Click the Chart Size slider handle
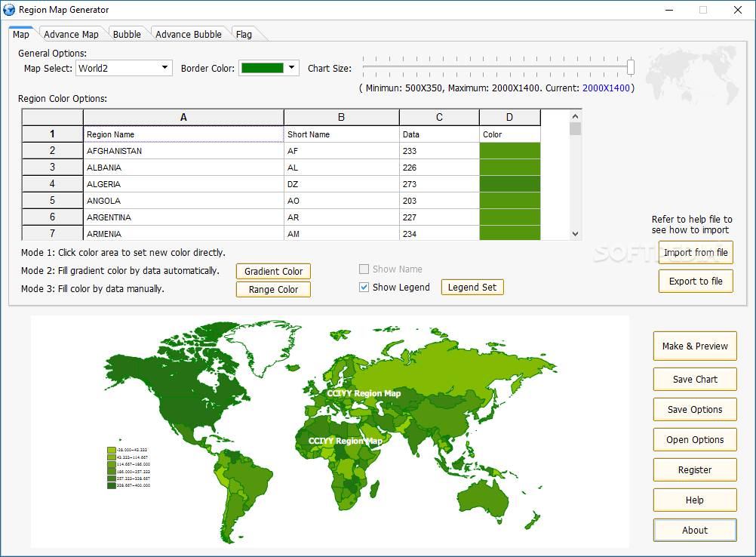The width and height of the screenshot is (756, 557). tap(630, 67)
